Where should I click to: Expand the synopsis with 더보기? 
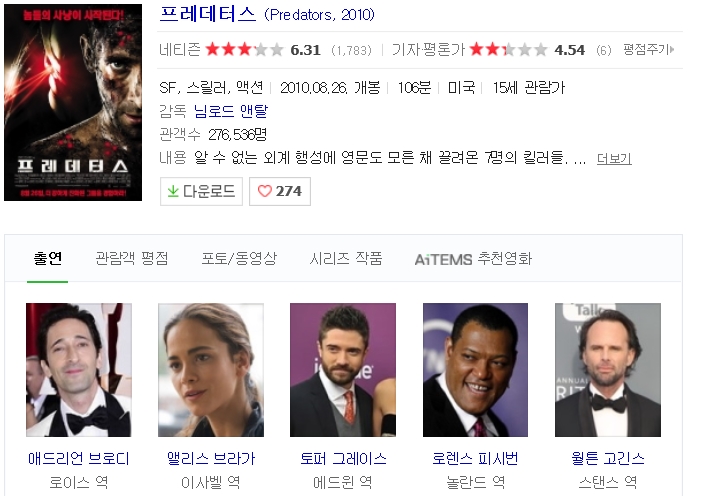coord(614,158)
